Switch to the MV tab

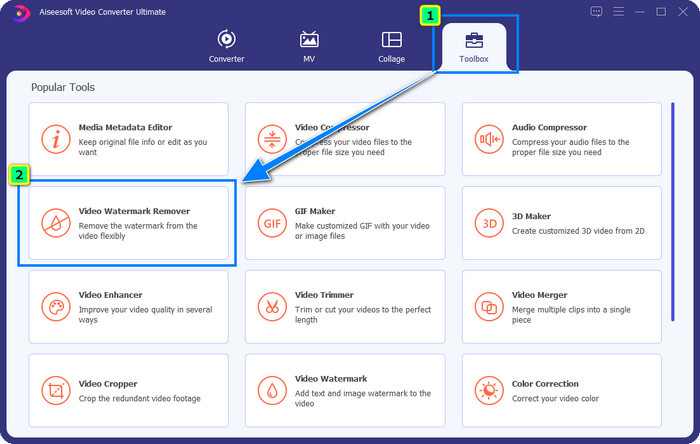point(309,46)
